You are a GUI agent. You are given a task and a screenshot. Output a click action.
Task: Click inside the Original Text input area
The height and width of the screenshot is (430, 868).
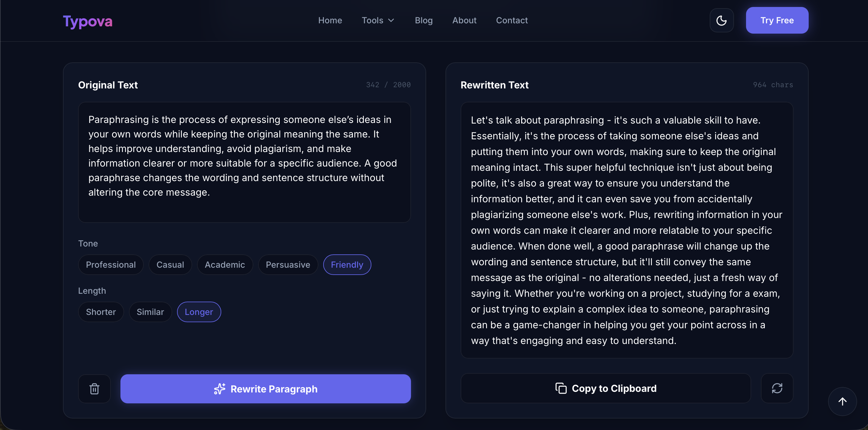pyautogui.click(x=244, y=162)
